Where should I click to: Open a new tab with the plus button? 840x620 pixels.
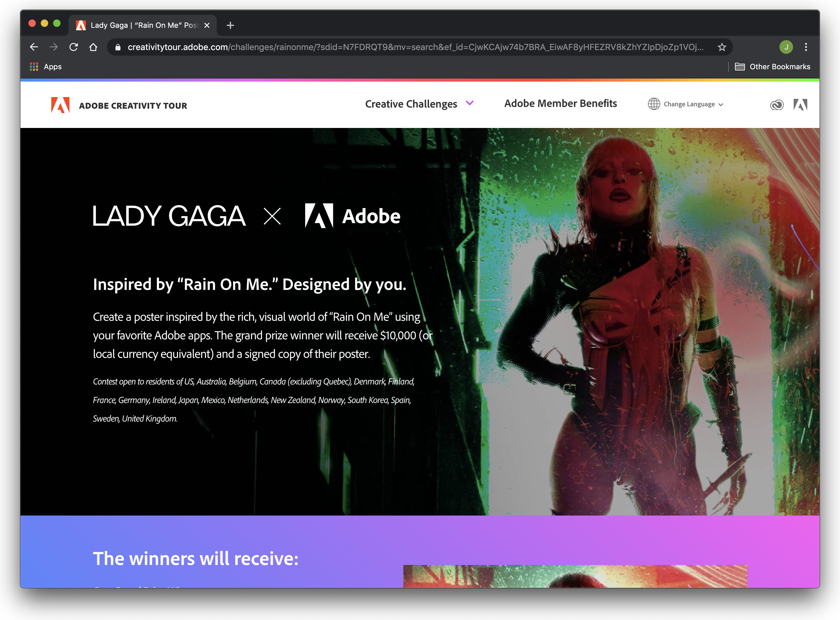(x=230, y=25)
